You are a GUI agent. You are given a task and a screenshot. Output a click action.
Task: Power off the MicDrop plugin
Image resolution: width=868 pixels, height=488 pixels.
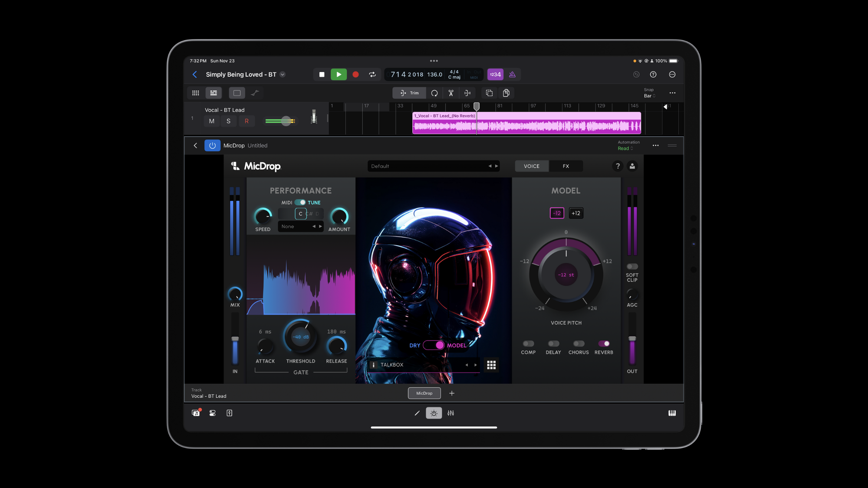212,146
